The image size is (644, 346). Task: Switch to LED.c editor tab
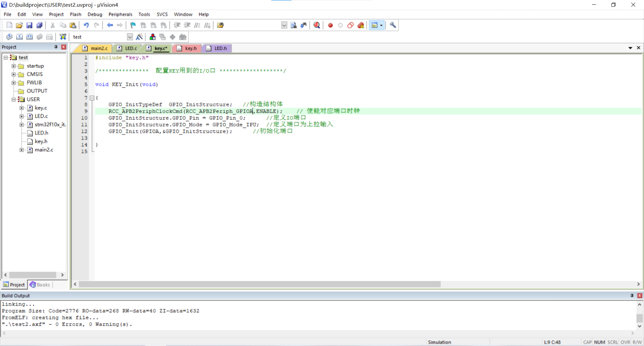(128, 48)
